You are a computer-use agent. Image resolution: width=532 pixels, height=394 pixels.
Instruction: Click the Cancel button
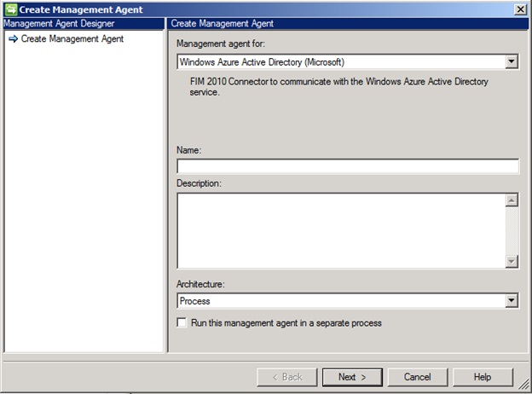click(417, 377)
